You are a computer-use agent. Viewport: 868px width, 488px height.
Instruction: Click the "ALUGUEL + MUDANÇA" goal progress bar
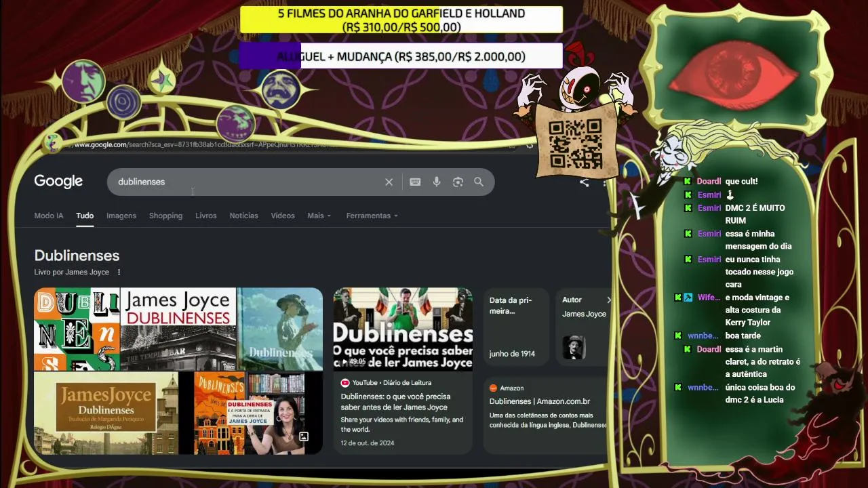coord(401,56)
